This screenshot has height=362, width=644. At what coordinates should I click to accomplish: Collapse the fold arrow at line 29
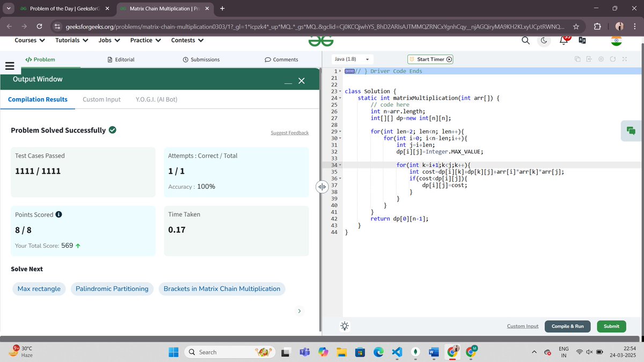[340, 131]
